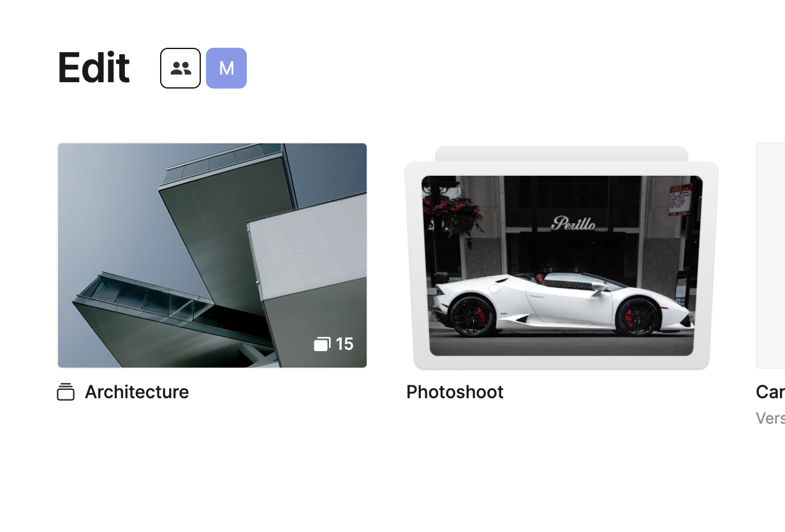
Task: Click the stack count icon showing 15
Action: (322, 344)
